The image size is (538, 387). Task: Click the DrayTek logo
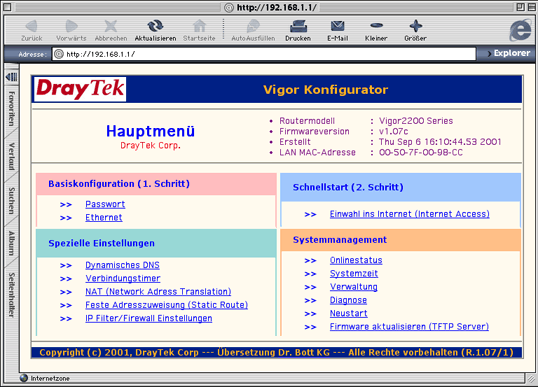point(80,89)
